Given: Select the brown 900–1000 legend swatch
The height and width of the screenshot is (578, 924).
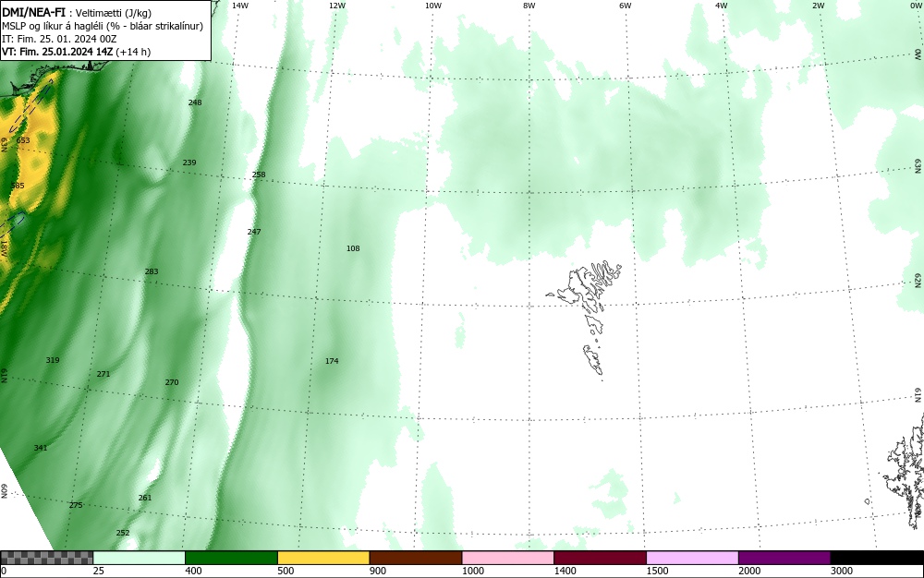Looking at the screenshot, I should (x=416, y=558).
